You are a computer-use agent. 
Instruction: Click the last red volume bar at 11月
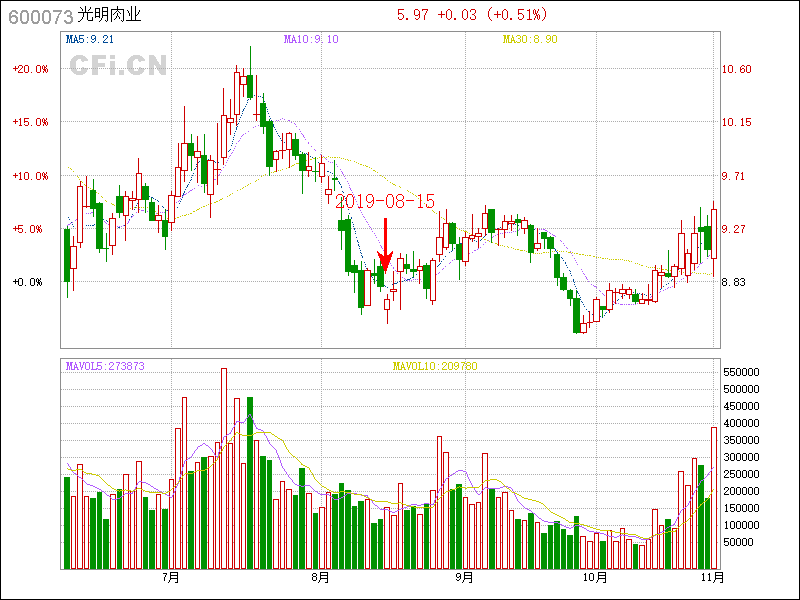coord(714,498)
